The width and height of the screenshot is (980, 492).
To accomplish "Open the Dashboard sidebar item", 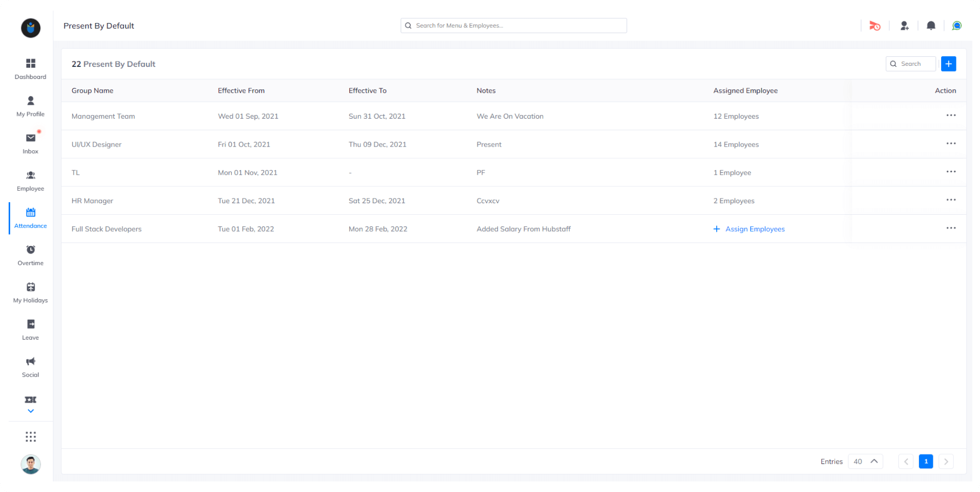I will (x=30, y=69).
